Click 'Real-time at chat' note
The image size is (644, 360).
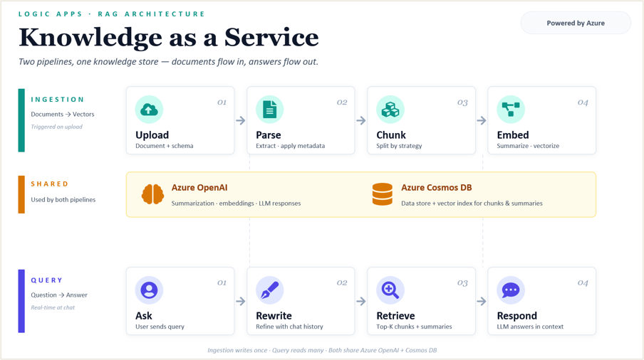(x=53, y=307)
